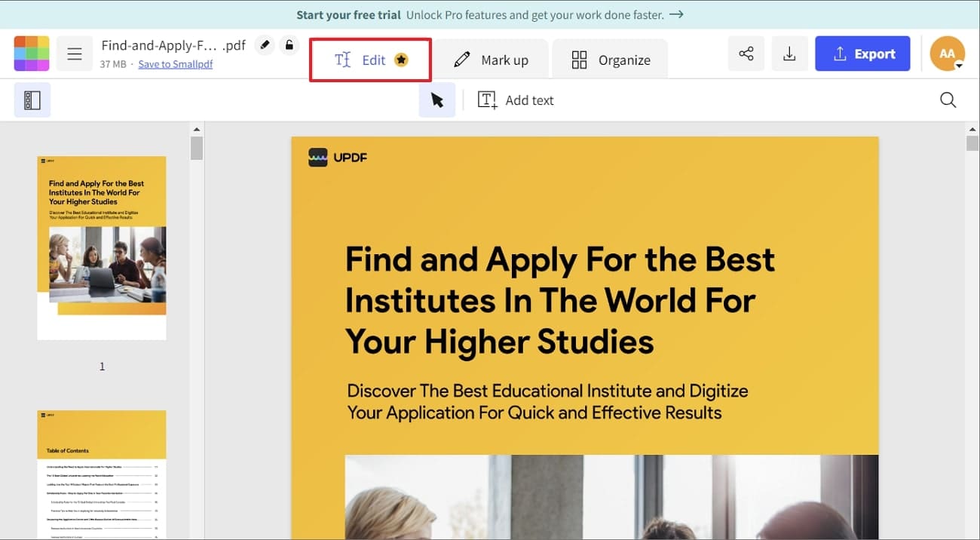
Task: Toggle the page thumbnails sidebar panel
Action: click(32, 100)
